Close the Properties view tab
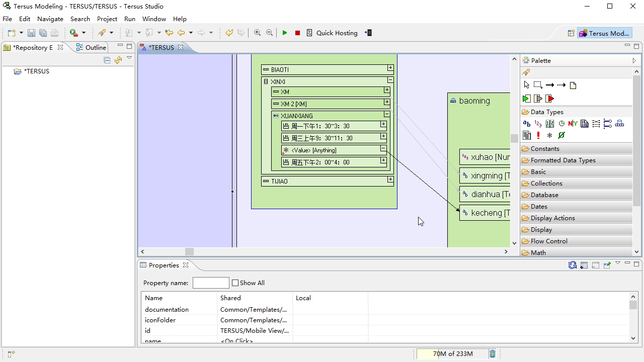Viewport: 644px width, 362px height. click(186, 265)
